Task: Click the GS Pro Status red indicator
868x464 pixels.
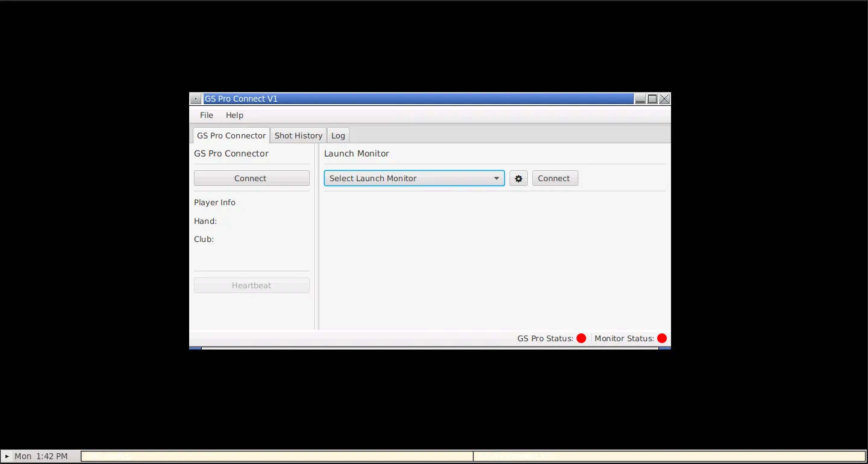Action: tap(581, 338)
